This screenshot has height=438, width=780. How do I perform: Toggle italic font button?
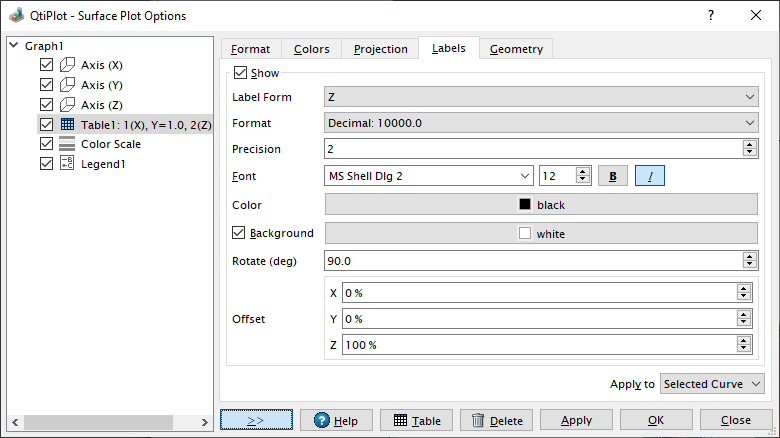pyautogui.click(x=649, y=176)
